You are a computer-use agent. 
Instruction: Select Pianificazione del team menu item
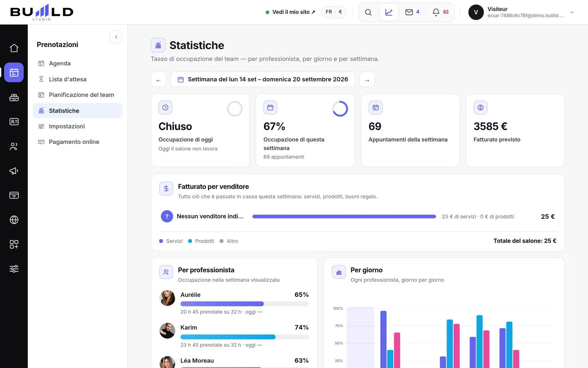78,95
